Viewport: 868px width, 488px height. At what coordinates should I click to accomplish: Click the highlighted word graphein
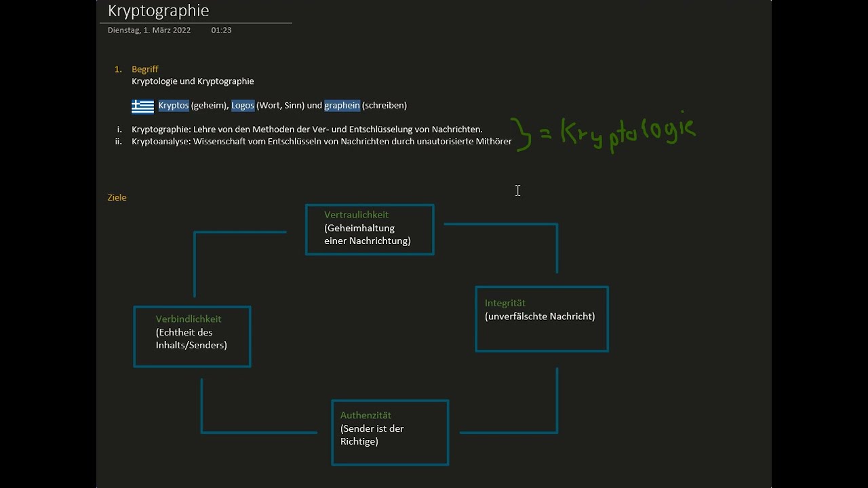342,106
